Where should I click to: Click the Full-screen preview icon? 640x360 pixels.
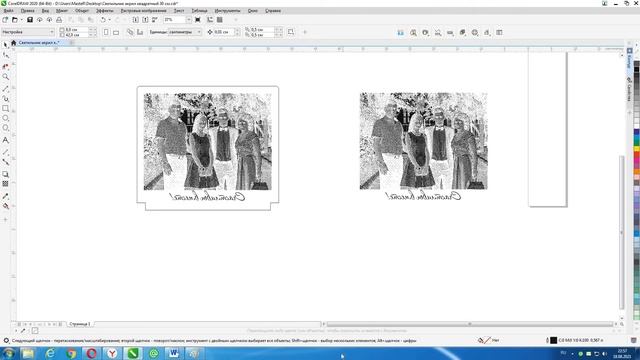[x=198, y=20]
